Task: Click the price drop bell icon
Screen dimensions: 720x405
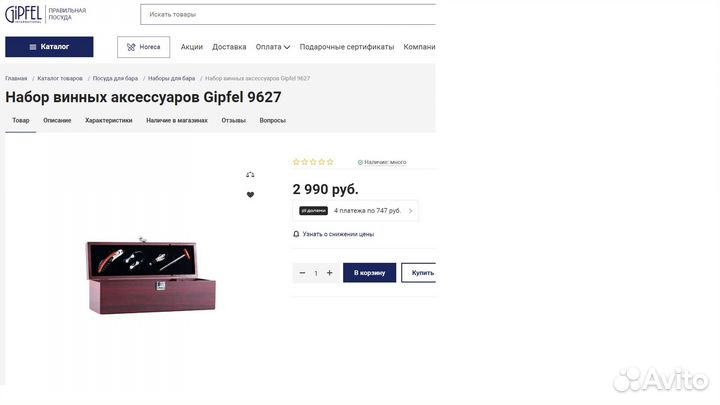Action: point(296,234)
